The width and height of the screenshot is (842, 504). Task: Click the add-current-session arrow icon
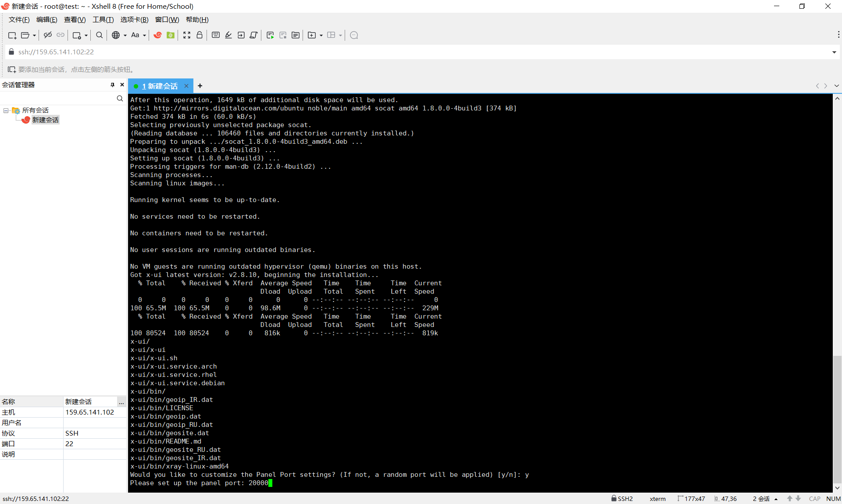tap(12, 70)
